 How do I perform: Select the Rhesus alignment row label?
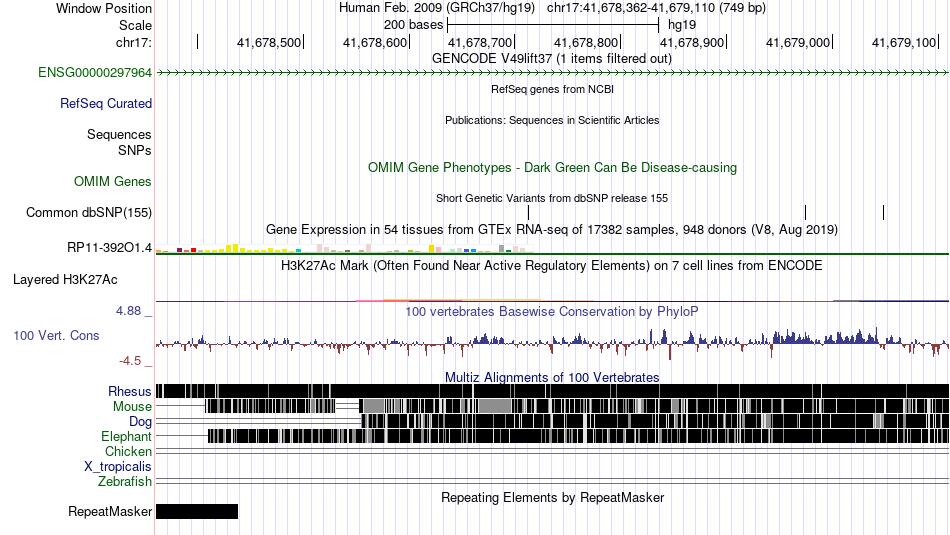pos(130,391)
